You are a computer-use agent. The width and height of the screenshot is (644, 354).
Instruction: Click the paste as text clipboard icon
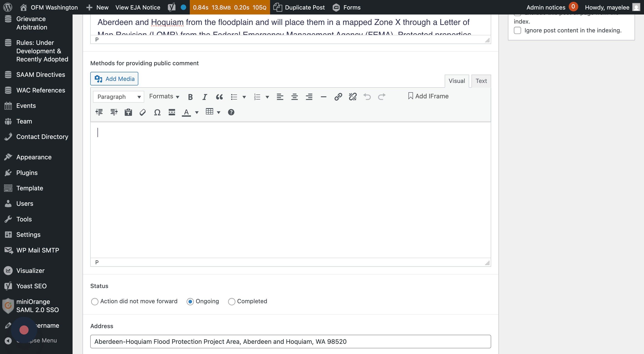[x=128, y=112]
